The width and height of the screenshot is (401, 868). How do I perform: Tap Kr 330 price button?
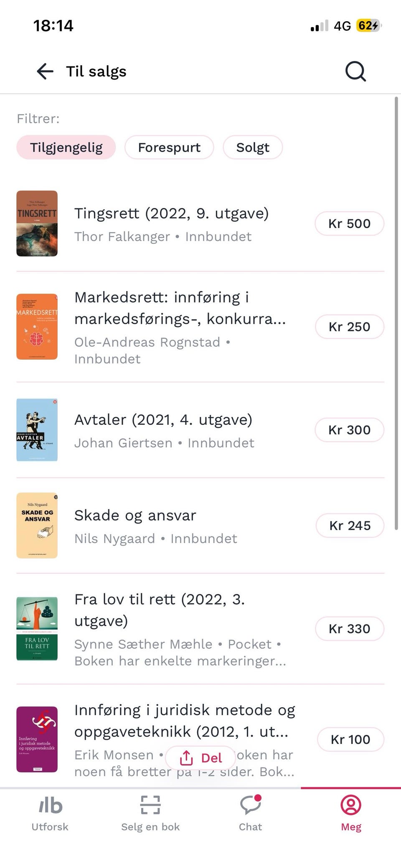coord(349,629)
